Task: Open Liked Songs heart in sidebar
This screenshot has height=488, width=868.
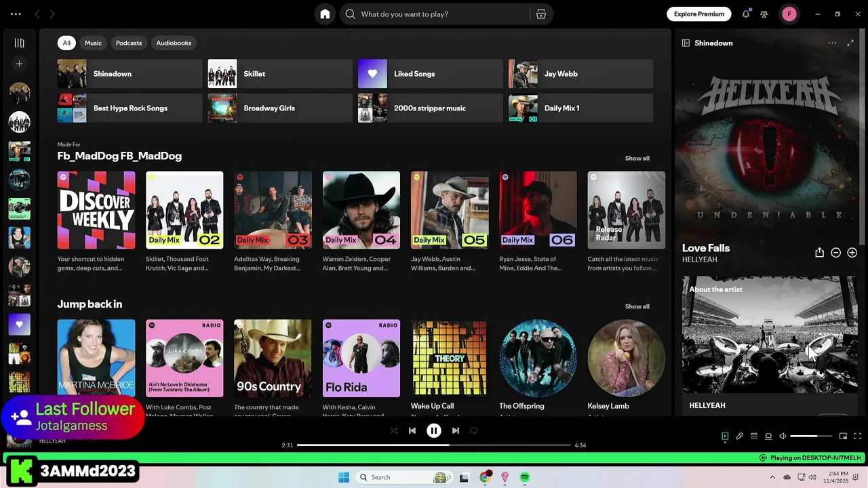Action: [x=19, y=324]
